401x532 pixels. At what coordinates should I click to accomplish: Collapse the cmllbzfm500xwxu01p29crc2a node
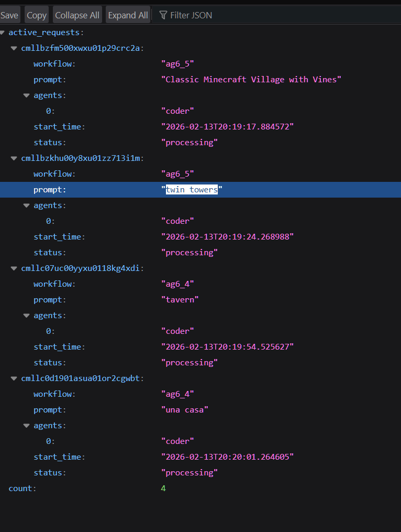click(14, 48)
